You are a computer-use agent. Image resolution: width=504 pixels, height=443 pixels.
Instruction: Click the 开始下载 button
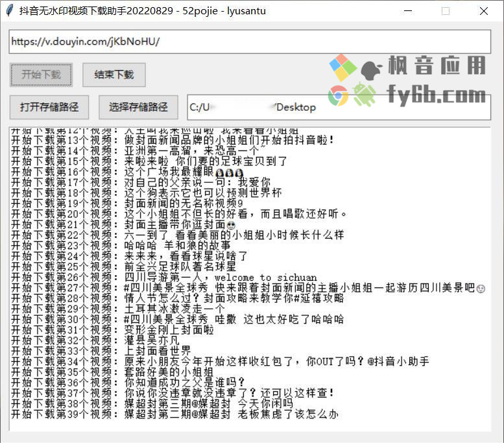coord(41,75)
